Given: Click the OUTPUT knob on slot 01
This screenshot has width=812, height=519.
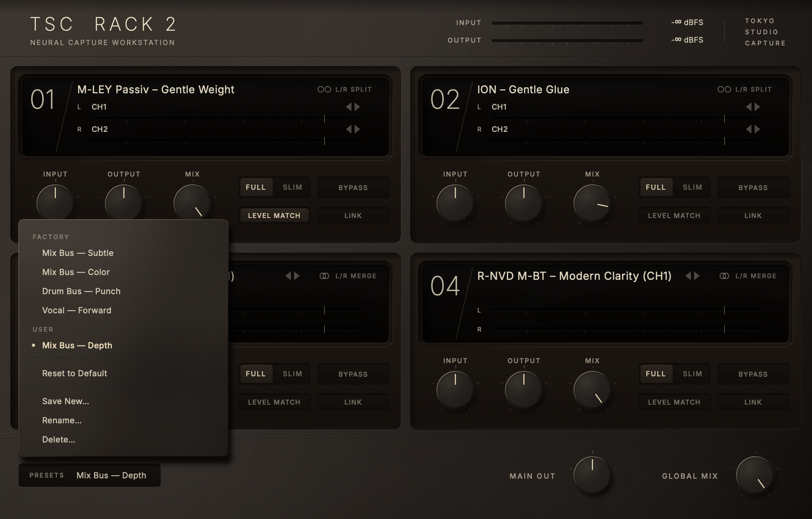Looking at the screenshot, I should (124, 203).
